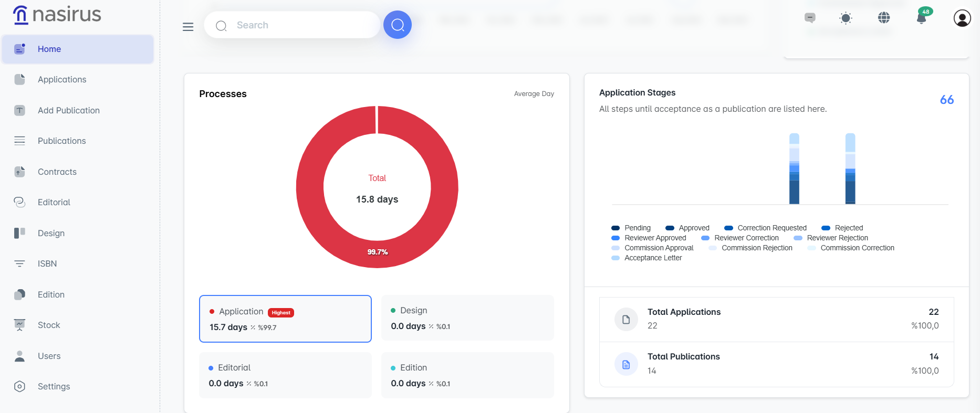The width and height of the screenshot is (980, 413).
Task: Open the language globe icon
Action: [884, 18]
